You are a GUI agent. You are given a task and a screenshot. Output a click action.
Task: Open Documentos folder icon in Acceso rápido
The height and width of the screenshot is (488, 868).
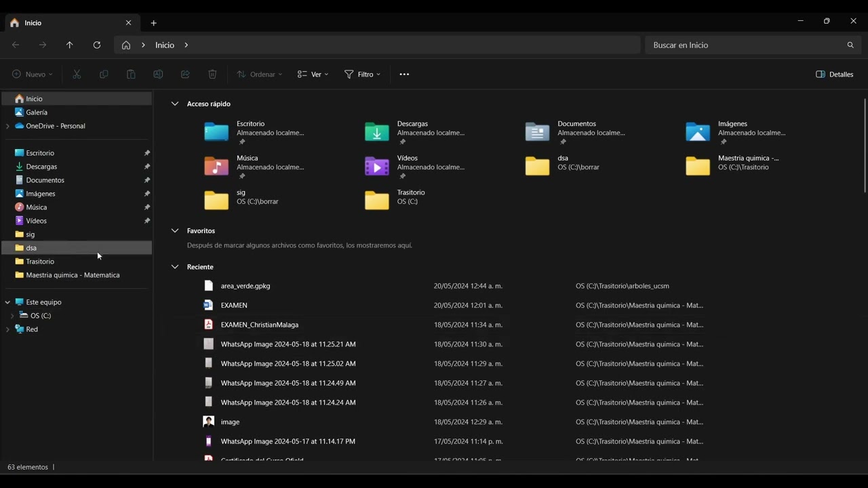pyautogui.click(x=538, y=131)
